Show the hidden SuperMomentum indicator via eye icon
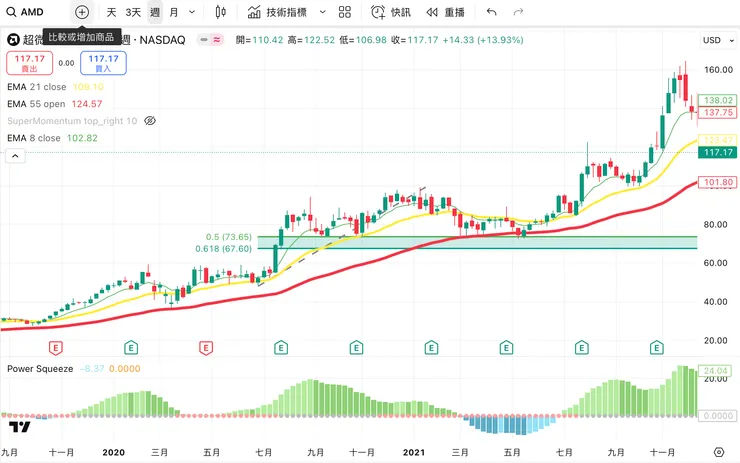740x463 pixels. pos(150,121)
